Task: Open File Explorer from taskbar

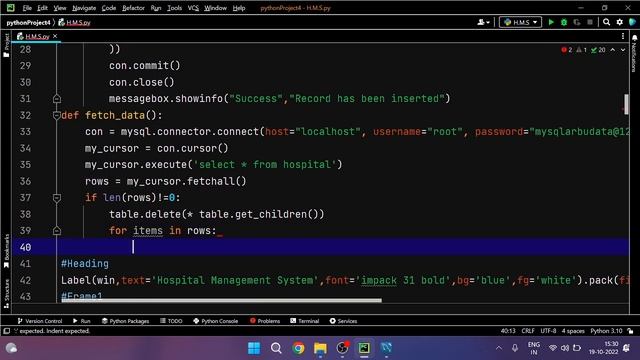Action: click(320, 348)
